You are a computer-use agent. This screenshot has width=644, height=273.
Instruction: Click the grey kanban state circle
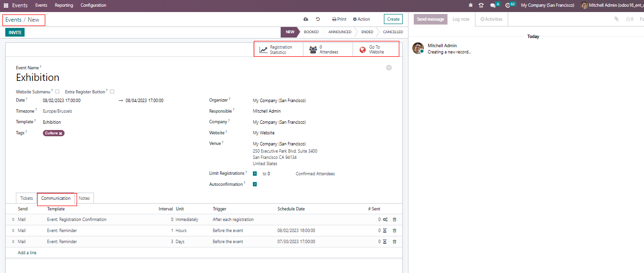pyautogui.click(x=389, y=68)
